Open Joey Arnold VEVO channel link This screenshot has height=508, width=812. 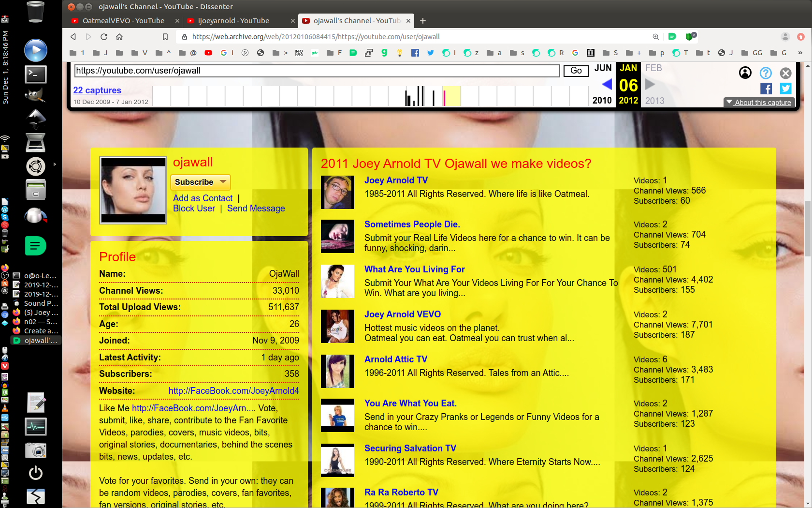403,314
